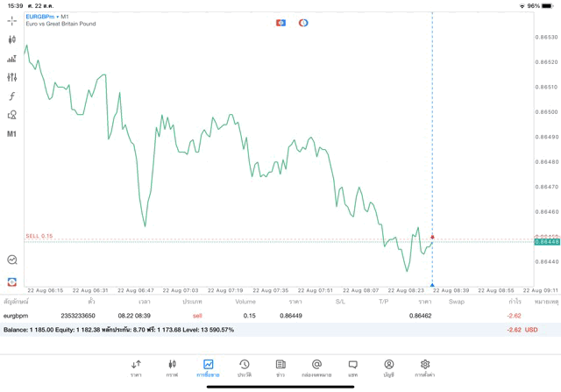Click the SELL 0.15 order line label
561x392 pixels.
[x=39, y=236]
